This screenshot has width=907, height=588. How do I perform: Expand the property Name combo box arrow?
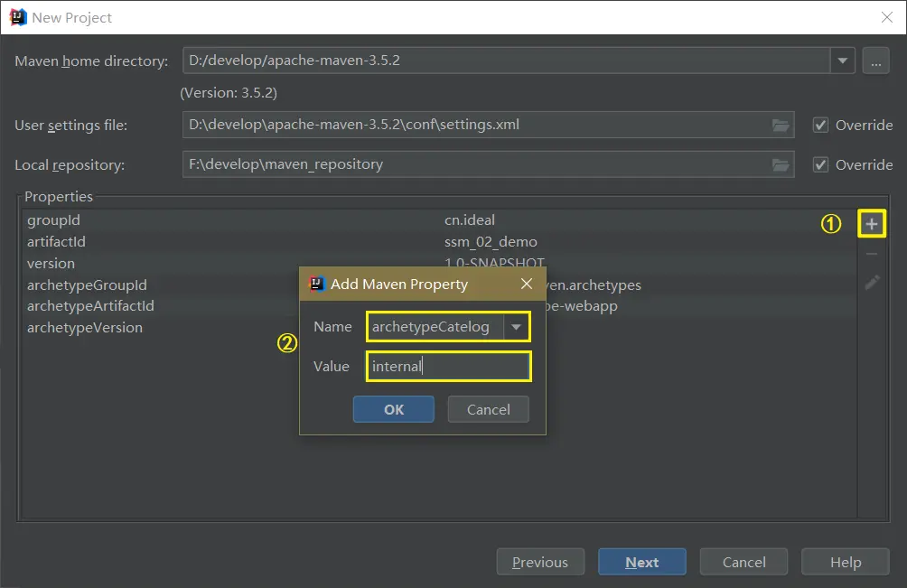[x=516, y=327]
